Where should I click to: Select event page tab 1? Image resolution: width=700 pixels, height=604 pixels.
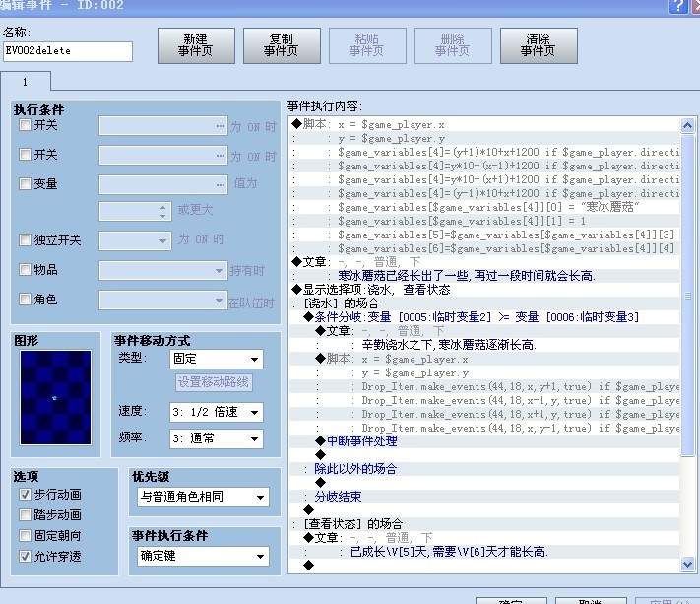[26, 82]
